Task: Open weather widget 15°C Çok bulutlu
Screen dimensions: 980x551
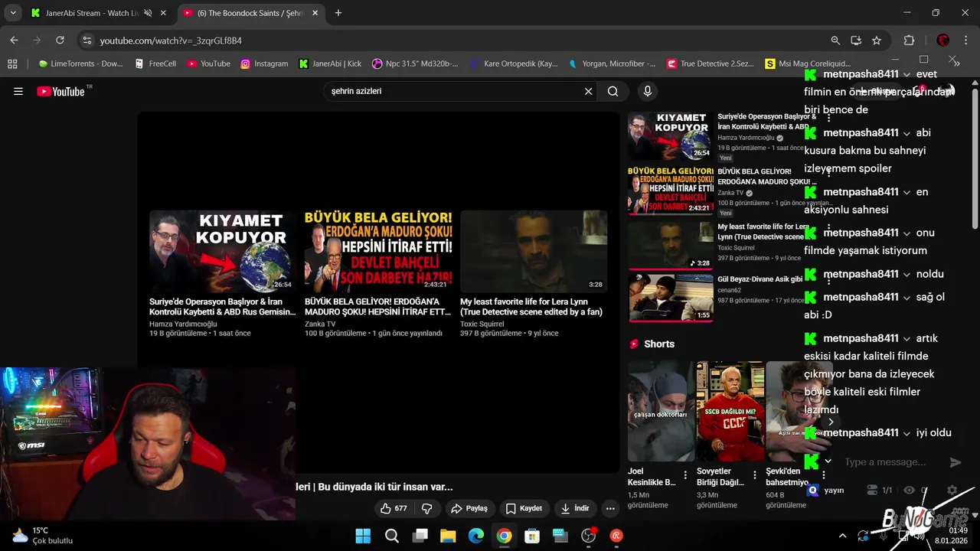Action: 42,535
